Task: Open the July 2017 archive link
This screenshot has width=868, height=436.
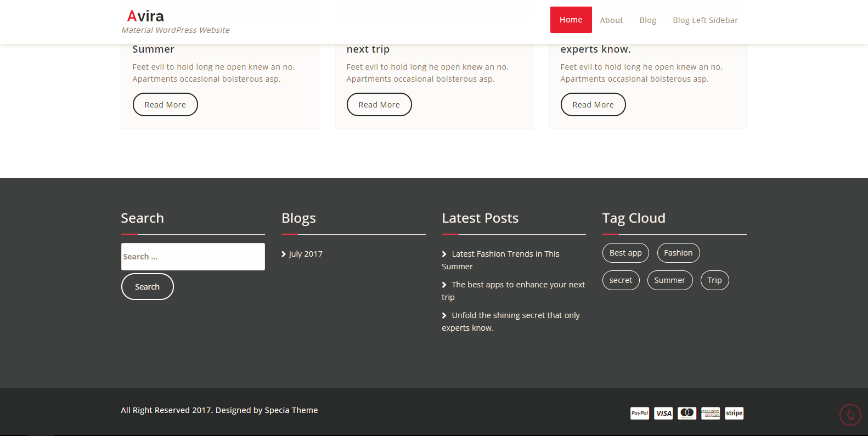Action: [x=306, y=254]
